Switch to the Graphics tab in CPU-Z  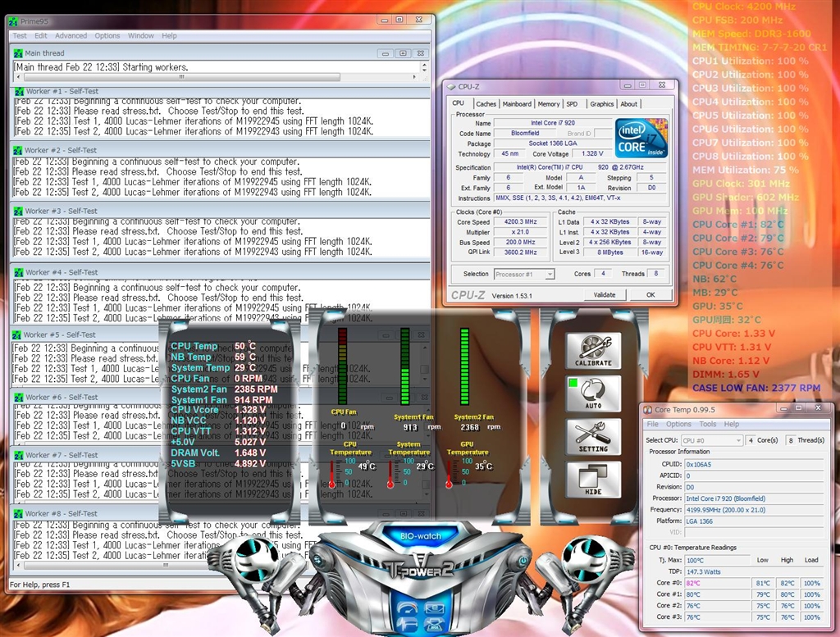pos(601,104)
